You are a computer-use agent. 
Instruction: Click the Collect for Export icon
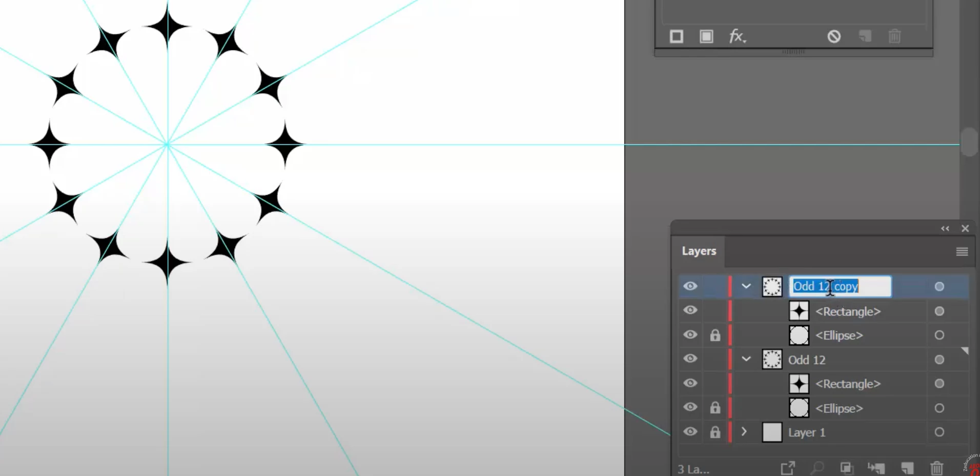[x=787, y=468]
